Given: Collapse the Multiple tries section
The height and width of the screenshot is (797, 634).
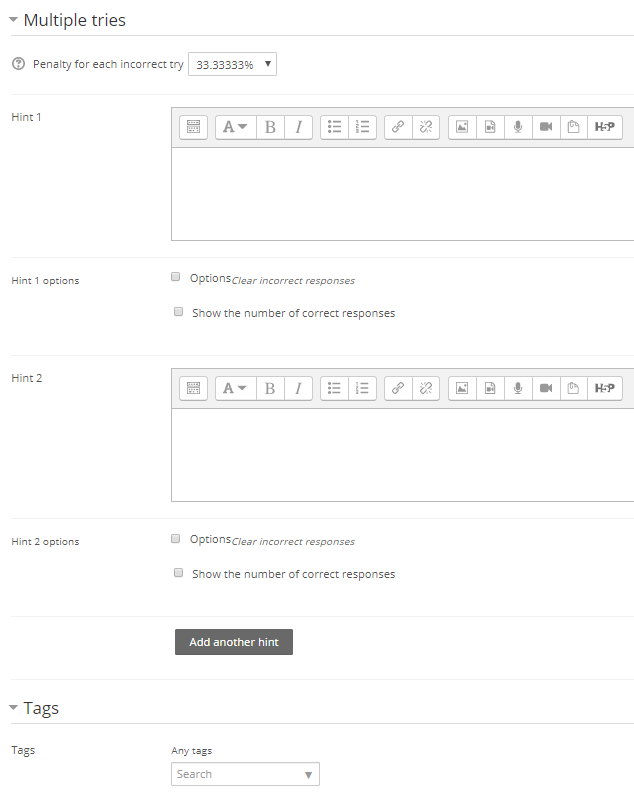Looking at the screenshot, I should pos(14,20).
